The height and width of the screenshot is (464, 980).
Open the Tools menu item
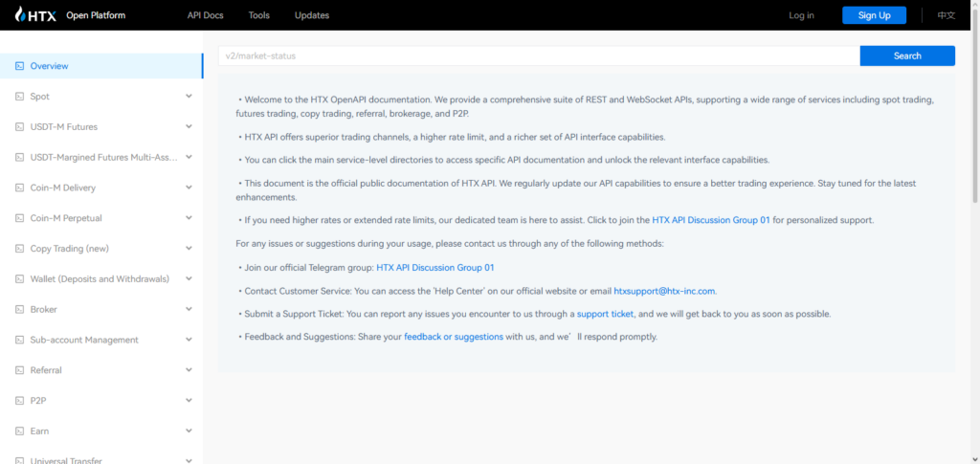coord(258,15)
